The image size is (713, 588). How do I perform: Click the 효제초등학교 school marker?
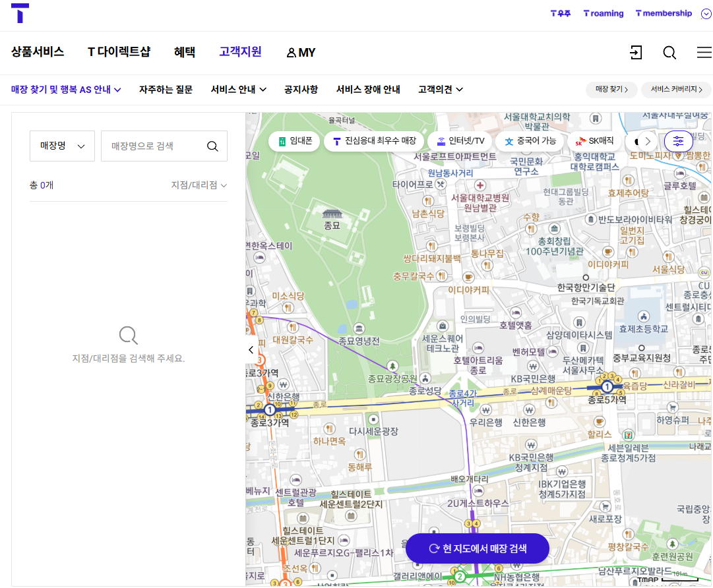(x=644, y=316)
